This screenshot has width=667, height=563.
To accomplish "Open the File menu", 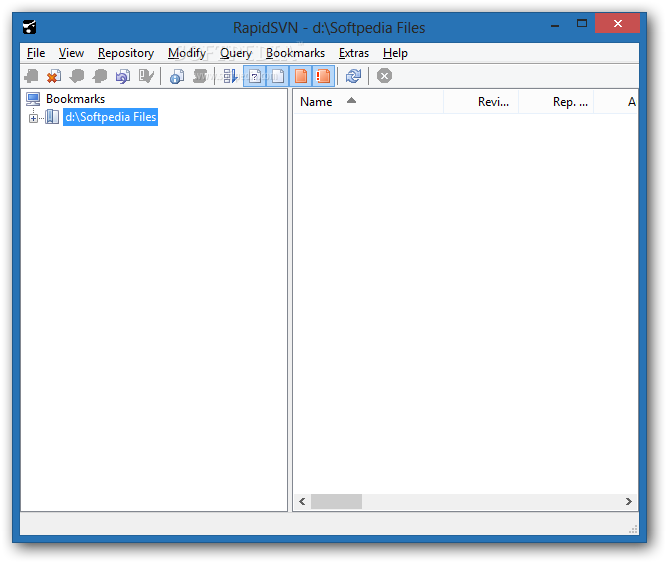I will click(x=36, y=53).
